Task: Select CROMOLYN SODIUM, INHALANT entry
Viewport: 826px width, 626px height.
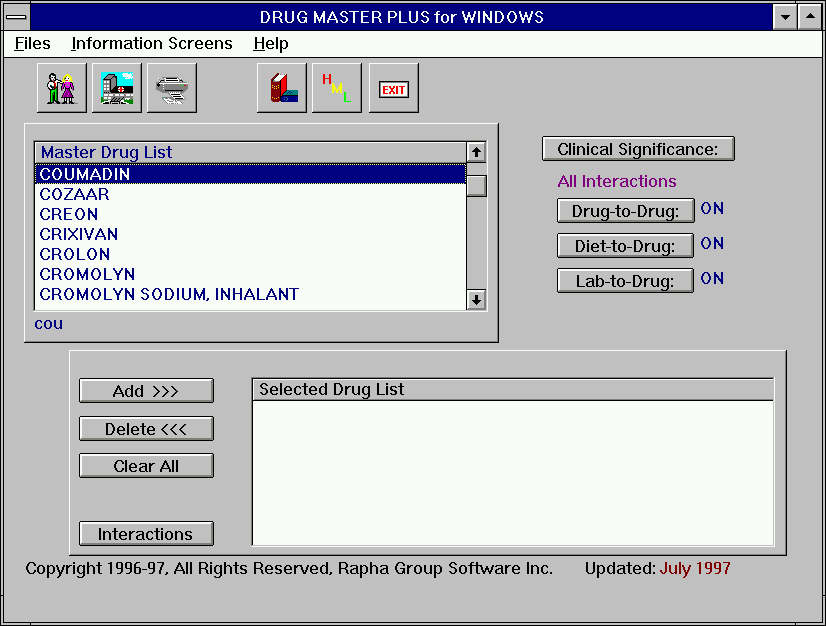Action: pos(250,294)
